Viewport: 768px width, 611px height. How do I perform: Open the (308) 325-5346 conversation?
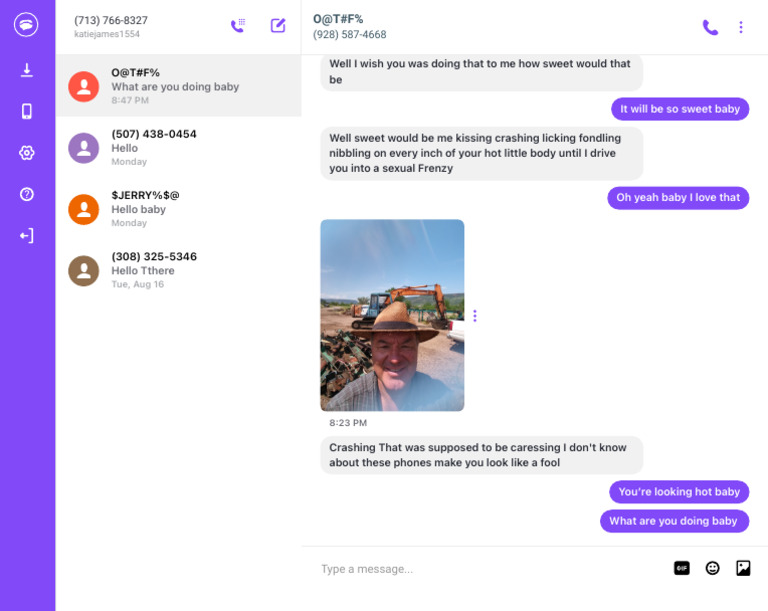tap(178, 270)
